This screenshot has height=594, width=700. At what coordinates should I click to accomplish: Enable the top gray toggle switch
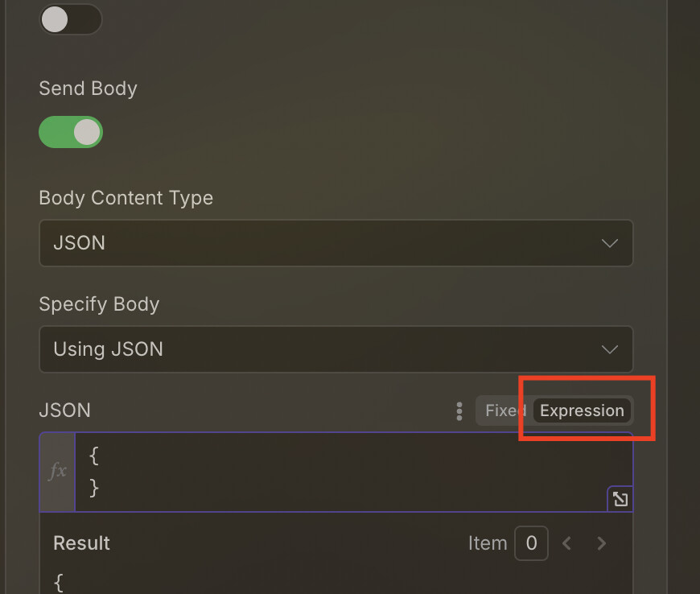(71, 19)
